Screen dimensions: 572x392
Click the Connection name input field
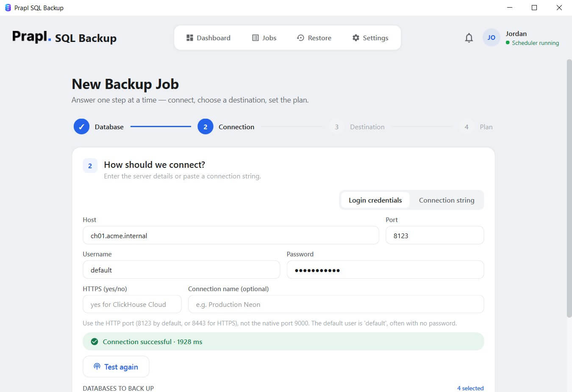[336, 304]
